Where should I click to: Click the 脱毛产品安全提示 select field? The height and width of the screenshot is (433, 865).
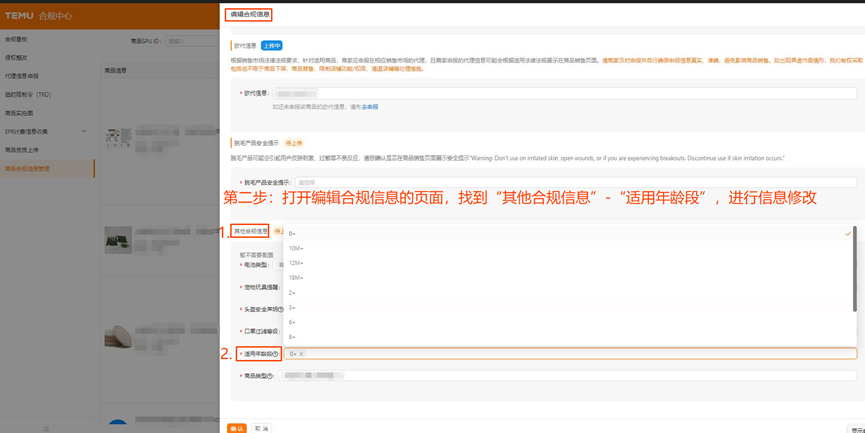pos(575,183)
